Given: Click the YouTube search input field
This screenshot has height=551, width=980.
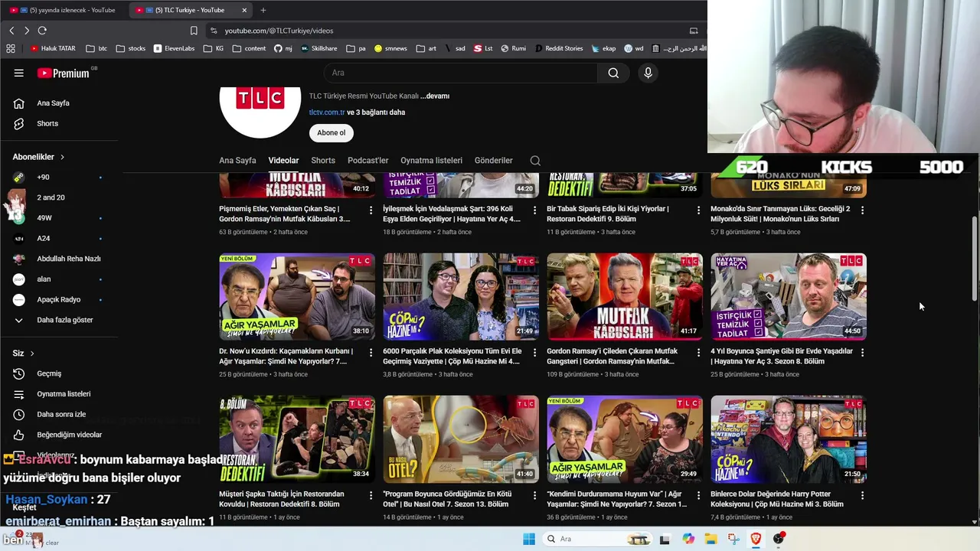Looking at the screenshot, I should click(461, 73).
